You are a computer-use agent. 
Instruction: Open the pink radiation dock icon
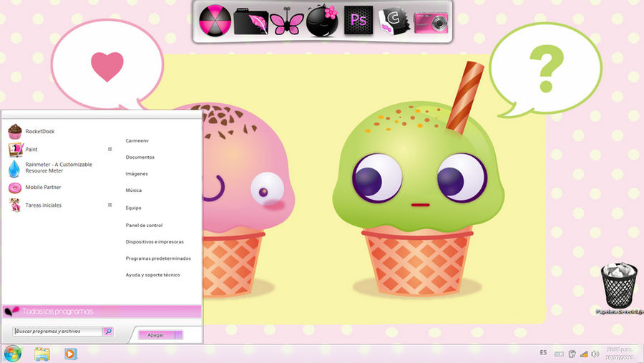tap(215, 21)
